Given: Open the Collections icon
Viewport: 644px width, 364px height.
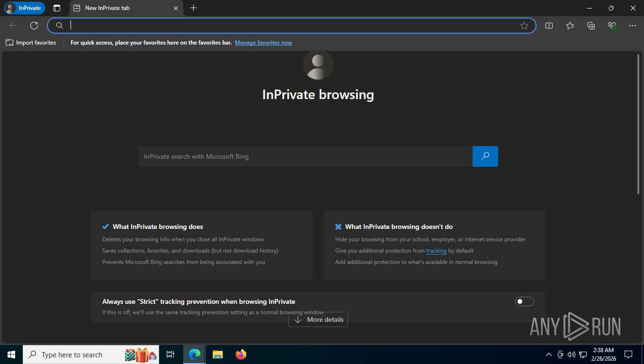Looking at the screenshot, I should (591, 26).
